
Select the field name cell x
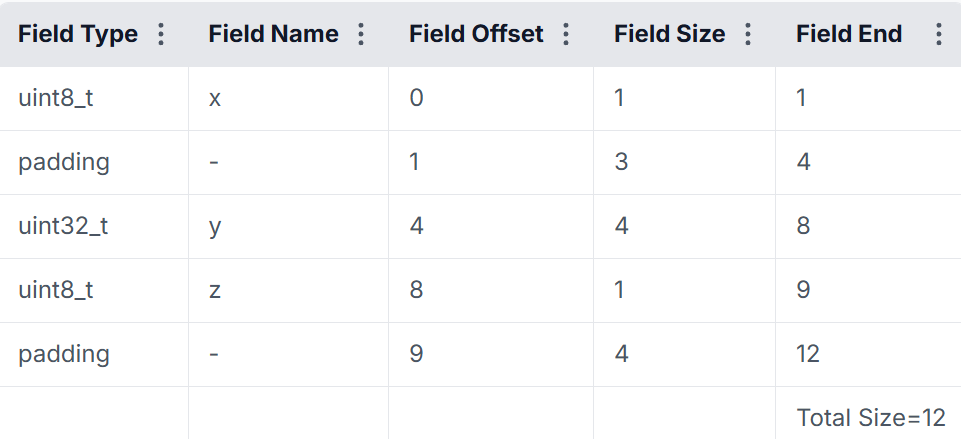[x=289, y=99]
